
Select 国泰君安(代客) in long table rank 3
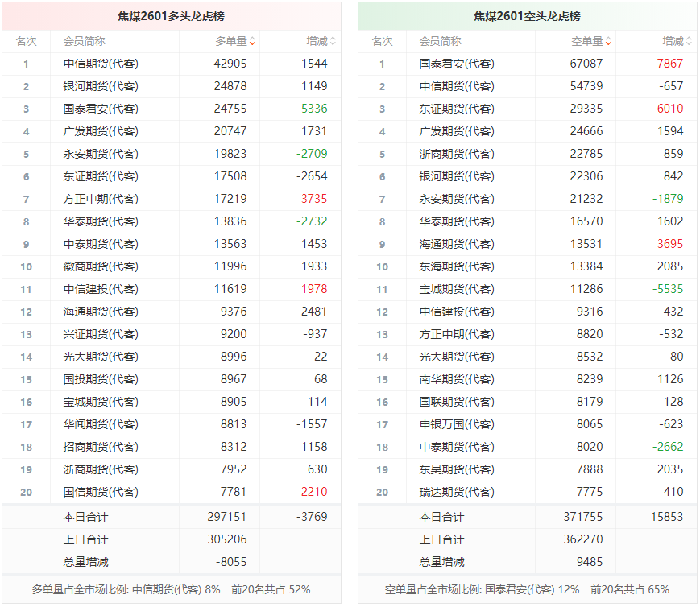101,109
